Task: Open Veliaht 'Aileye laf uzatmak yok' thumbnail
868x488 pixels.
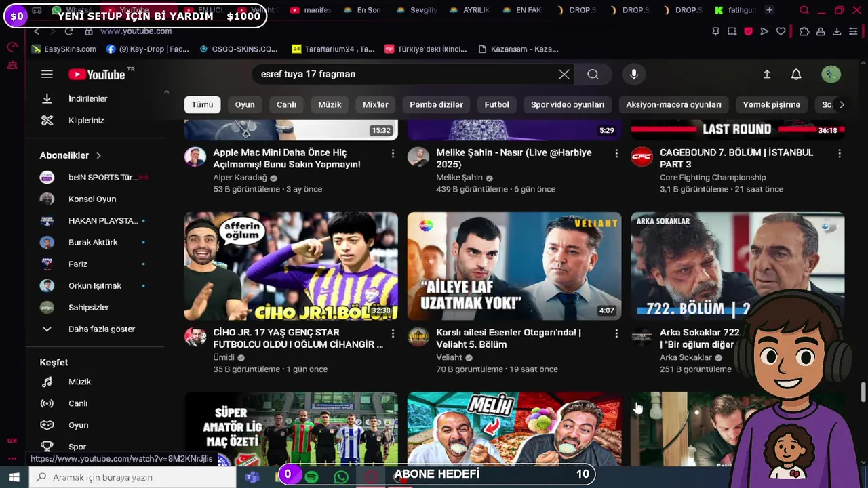Action: 514,266
